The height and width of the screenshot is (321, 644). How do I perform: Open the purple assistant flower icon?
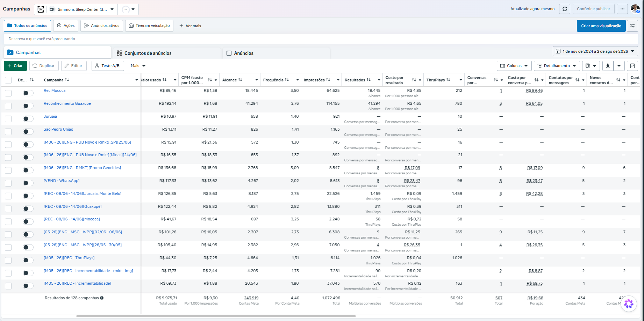[629, 303]
